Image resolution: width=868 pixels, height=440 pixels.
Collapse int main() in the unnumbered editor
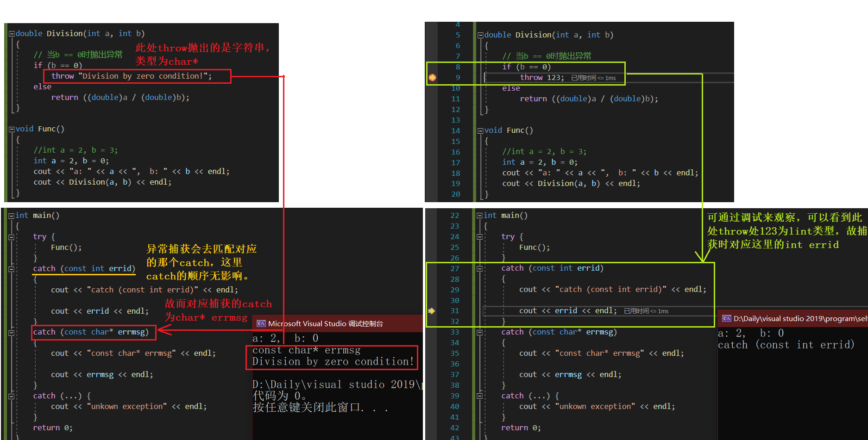(x=11, y=216)
